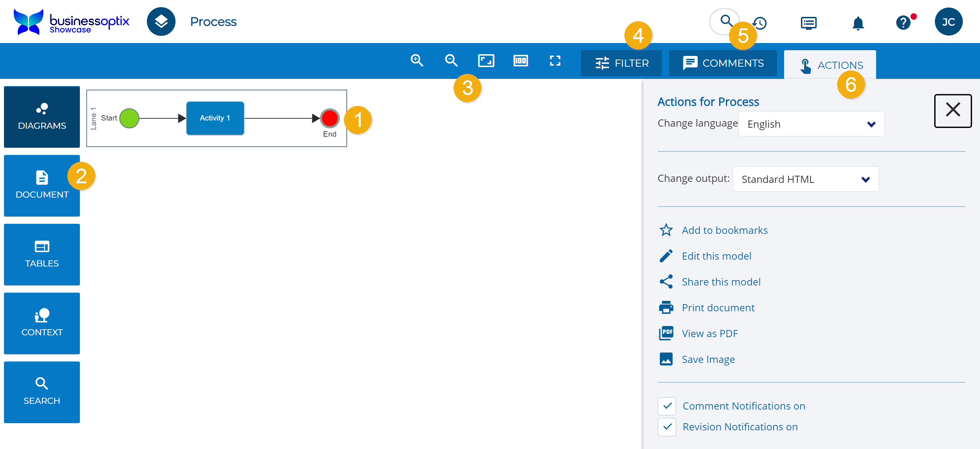The height and width of the screenshot is (449, 980).
Task: Click the help question mark icon
Action: click(x=903, y=23)
